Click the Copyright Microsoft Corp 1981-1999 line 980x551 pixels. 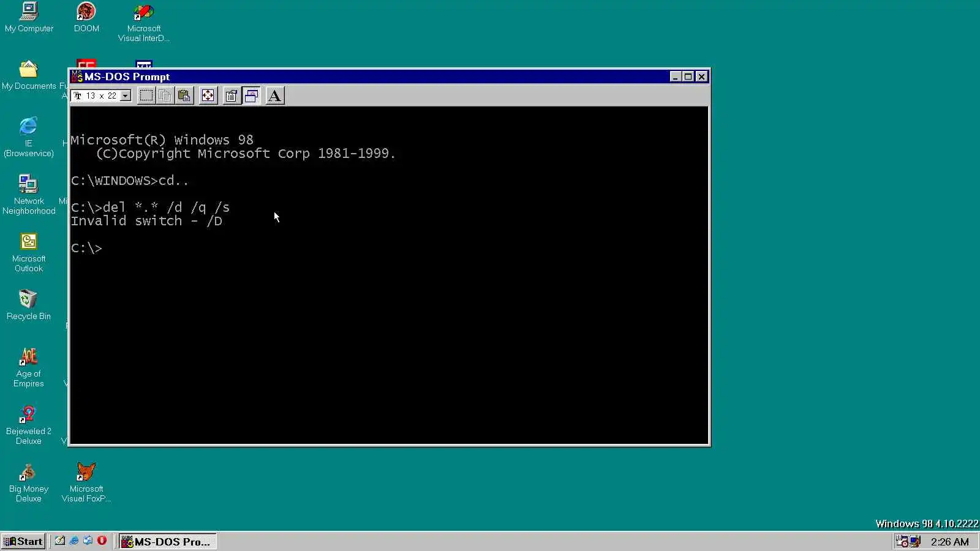[x=246, y=154]
